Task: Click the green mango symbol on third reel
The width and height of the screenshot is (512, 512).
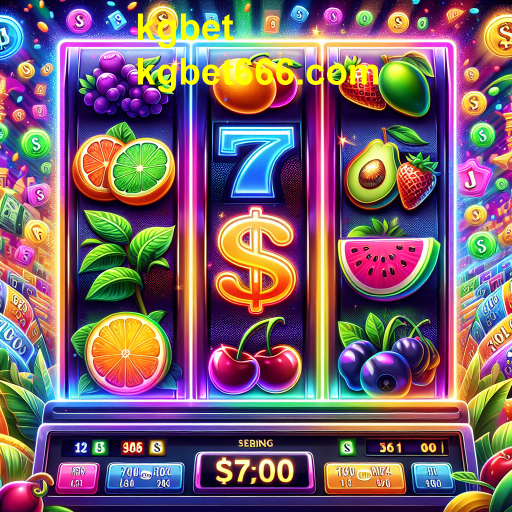Action: point(405,85)
